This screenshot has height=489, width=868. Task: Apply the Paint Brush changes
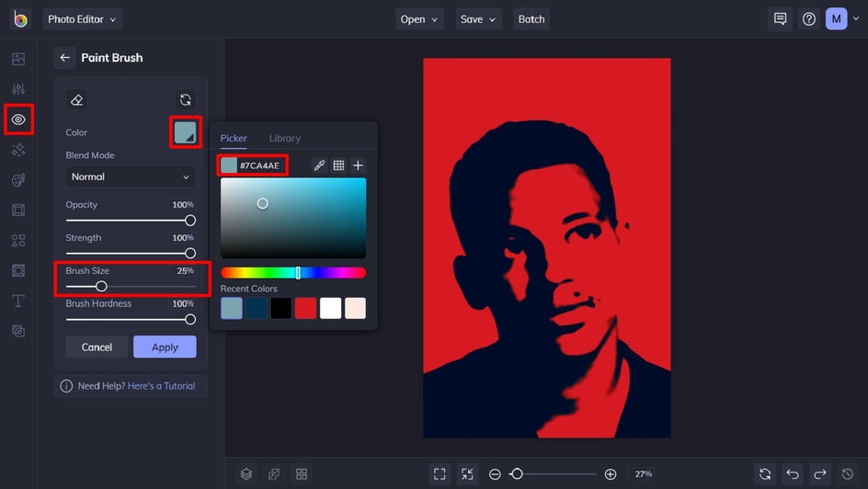[165, 347]
